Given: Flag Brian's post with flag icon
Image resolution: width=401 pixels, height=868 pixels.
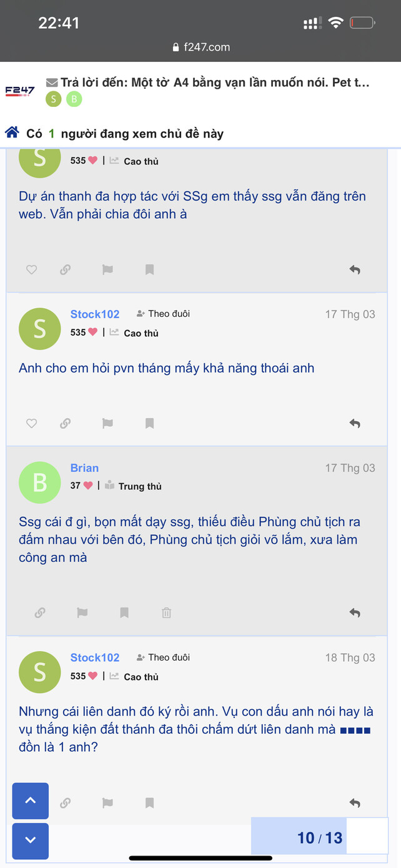Looking at the screenshot, I should coord(82,612).
